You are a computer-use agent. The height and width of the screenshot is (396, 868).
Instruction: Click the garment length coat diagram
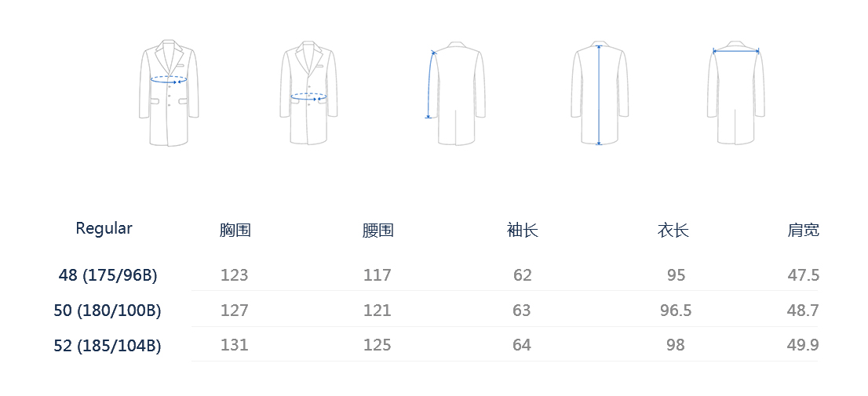tap(600, 93)
